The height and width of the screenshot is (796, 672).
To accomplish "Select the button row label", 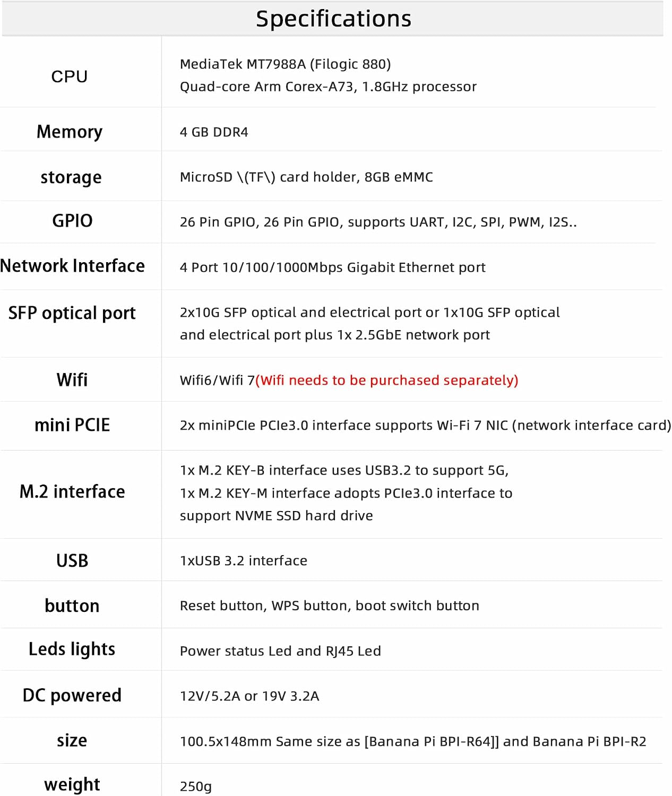I will coord(72,605).
